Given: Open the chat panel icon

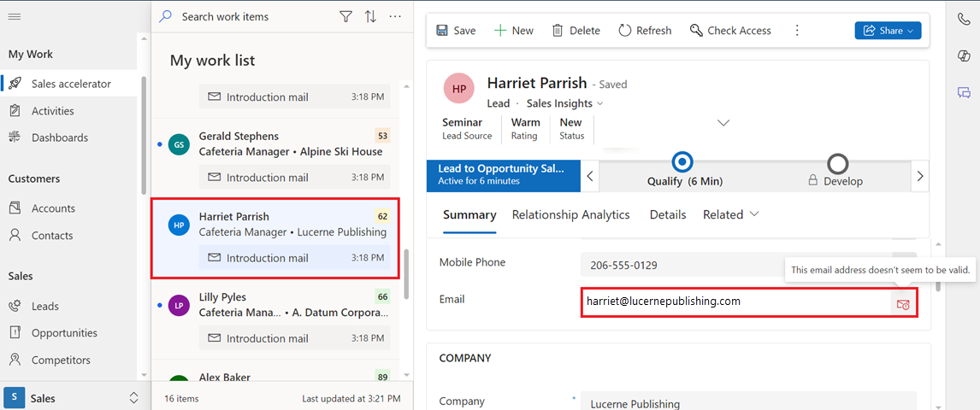Looking at the screenshot, I should coord(963,93).
